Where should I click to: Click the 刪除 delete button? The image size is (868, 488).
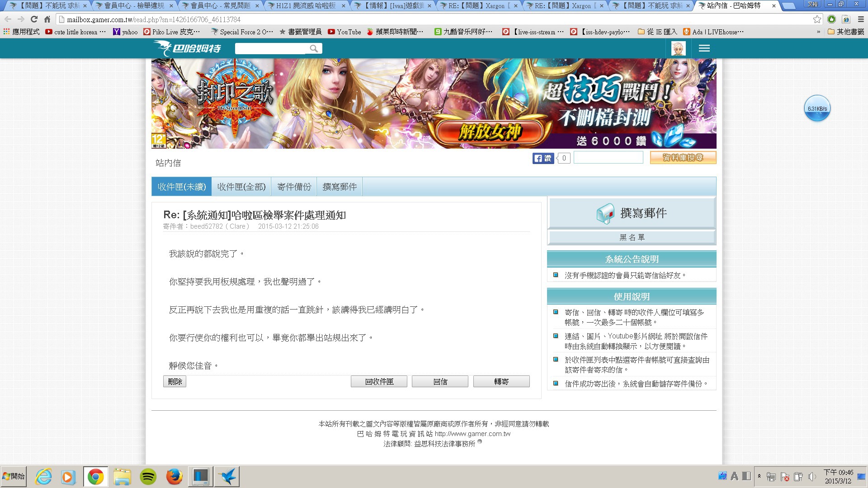(x=175, y=382)
